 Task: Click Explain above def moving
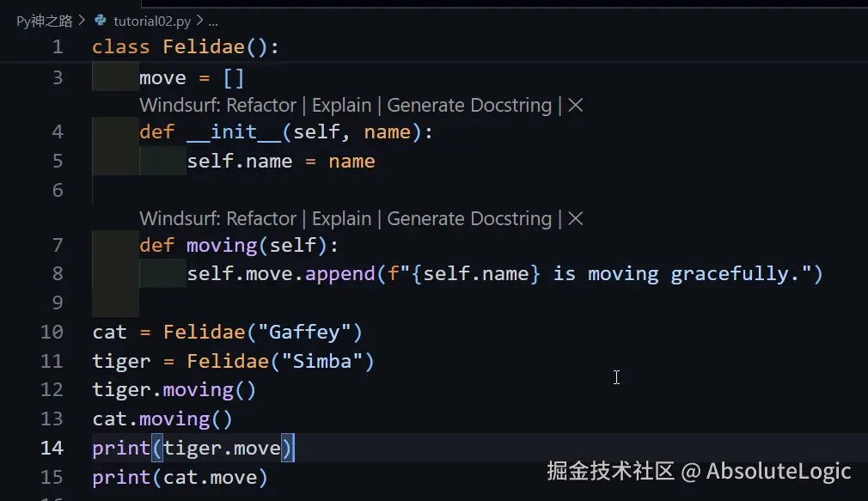341,218
